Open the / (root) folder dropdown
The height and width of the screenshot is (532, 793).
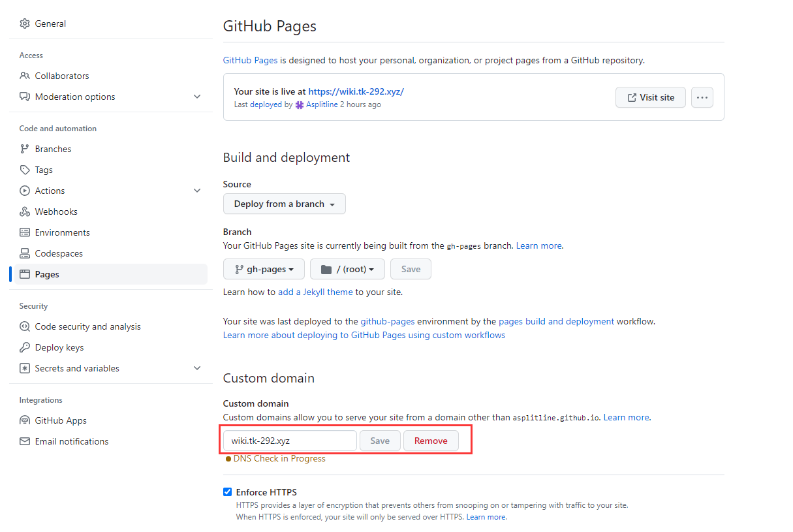[x=347, y=269]
